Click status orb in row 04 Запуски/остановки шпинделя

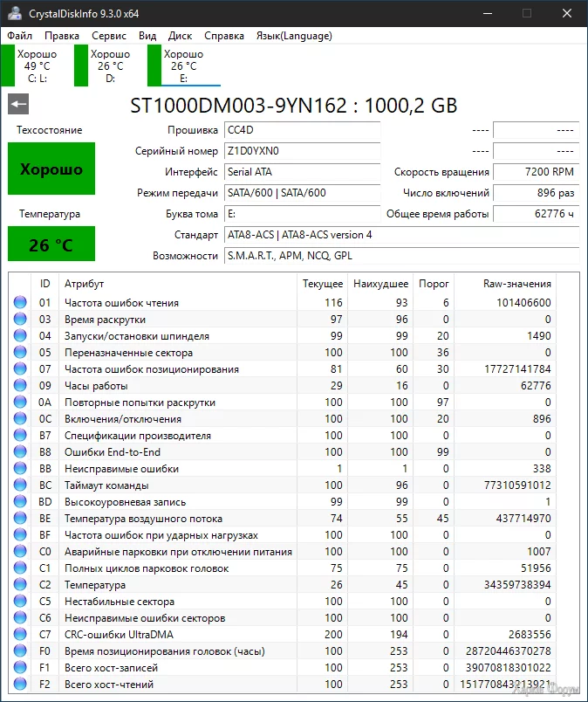(20, 335)
